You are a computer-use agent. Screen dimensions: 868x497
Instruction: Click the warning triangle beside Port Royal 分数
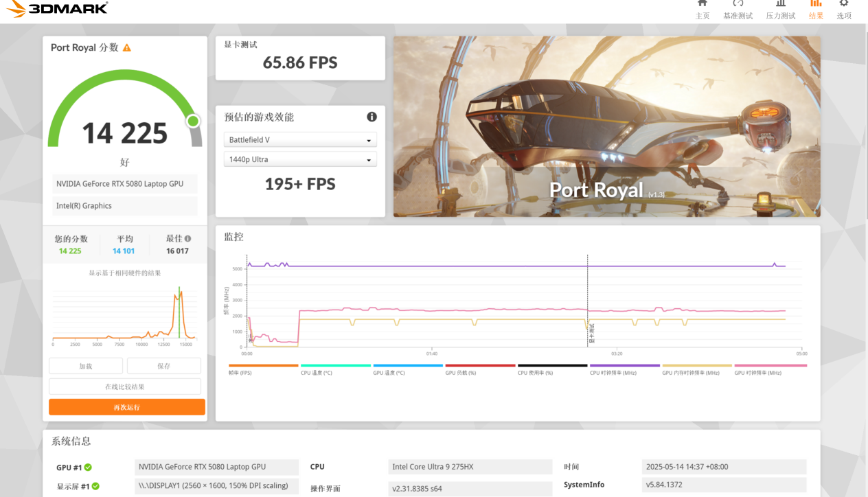coord(127,48)
